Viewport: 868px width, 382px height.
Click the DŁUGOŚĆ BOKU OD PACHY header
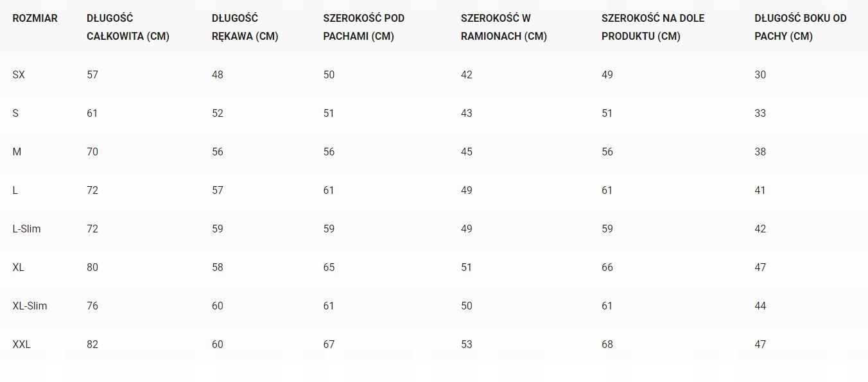point(800,28)
